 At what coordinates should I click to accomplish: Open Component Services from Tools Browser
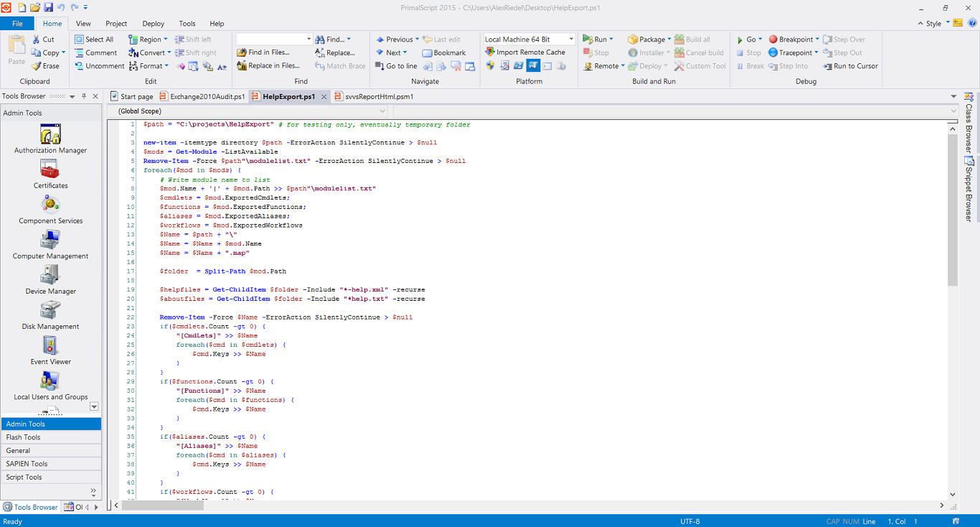50,210
